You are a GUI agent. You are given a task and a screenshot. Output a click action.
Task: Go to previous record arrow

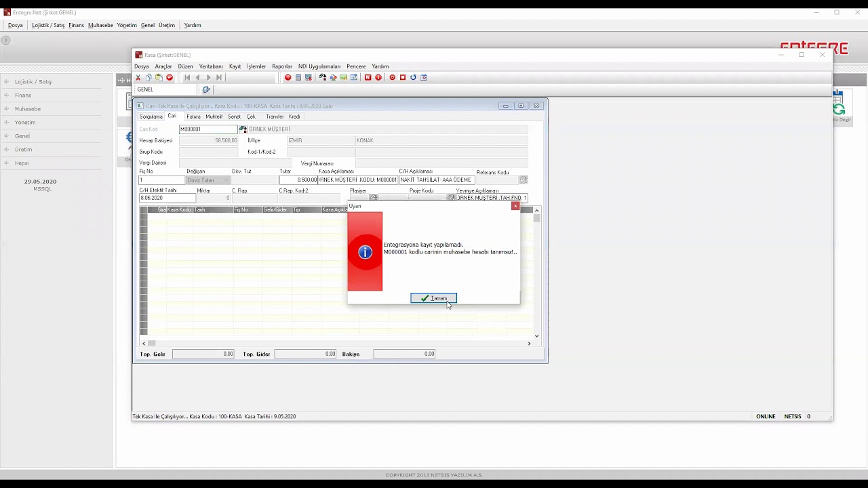tap(197, 77)
